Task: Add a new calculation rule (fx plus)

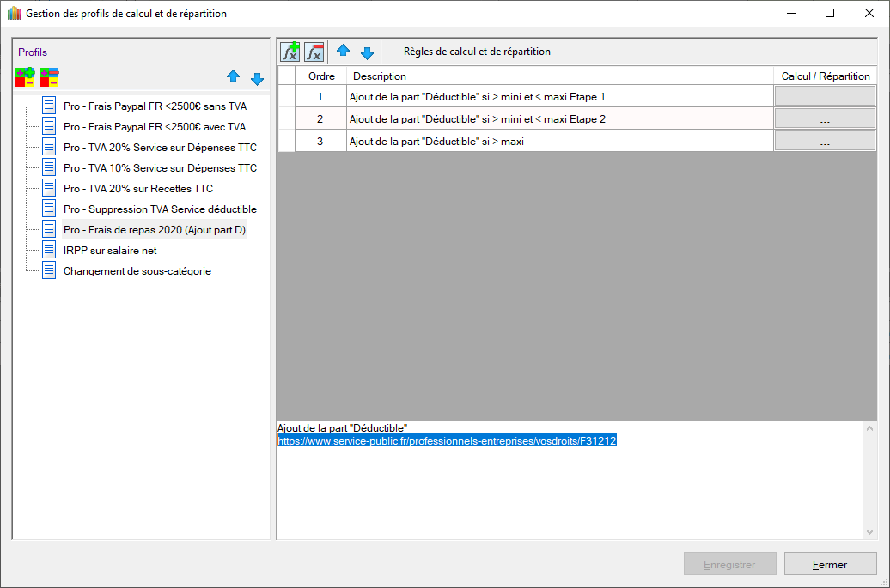Action: (290, 52)
